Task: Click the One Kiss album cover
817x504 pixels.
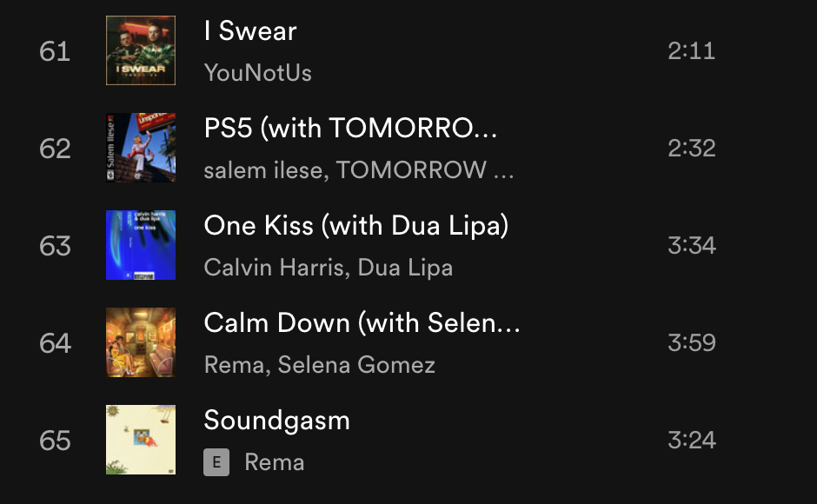Action: pyautogui.click(x=141, y=245)
